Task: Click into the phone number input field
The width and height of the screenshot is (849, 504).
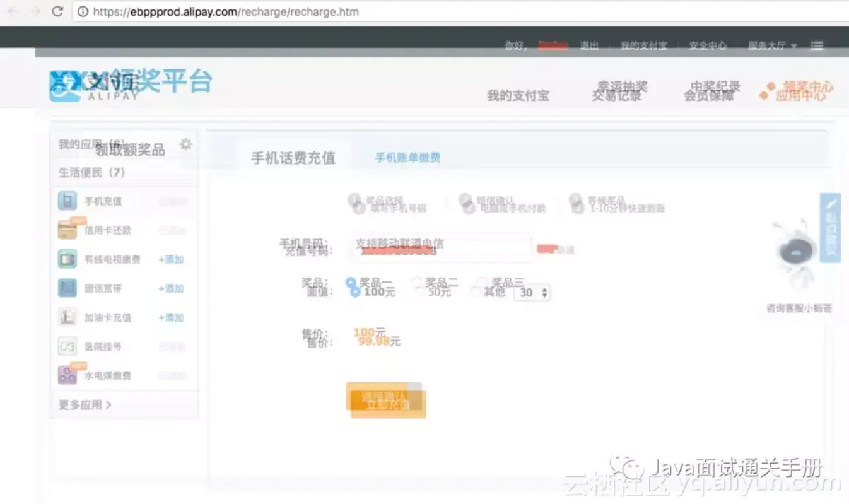Action: point(440,247)
